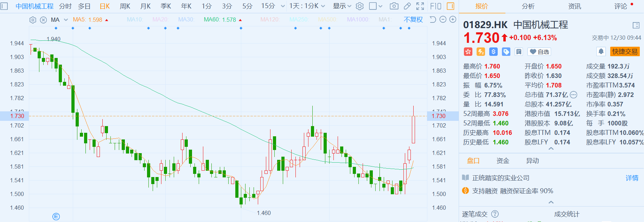644x222 pixels.
Task: Open the 分析 analysis tab
Action: (528, 6)
